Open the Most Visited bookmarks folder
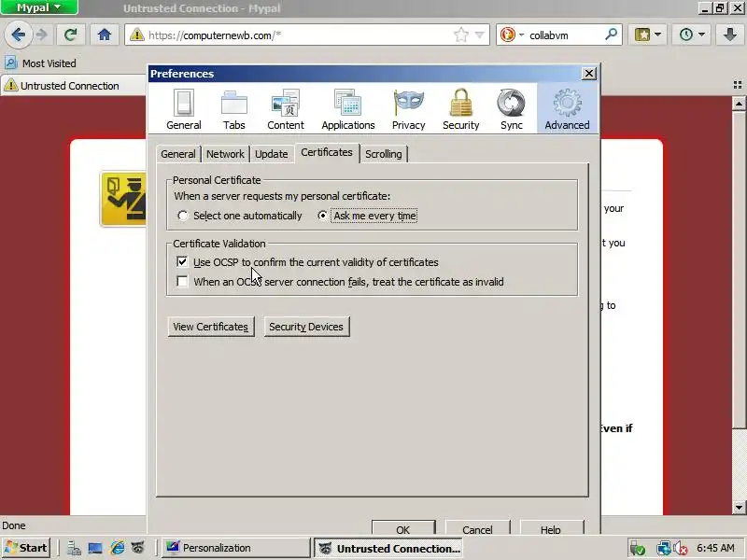This screenshot has width=747, height=560. 40,63
